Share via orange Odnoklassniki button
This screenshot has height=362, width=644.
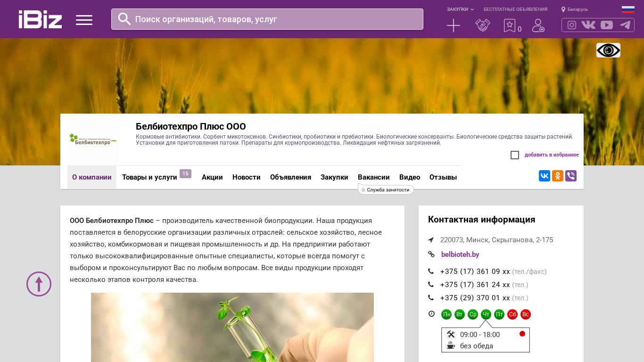pos(558,176)
